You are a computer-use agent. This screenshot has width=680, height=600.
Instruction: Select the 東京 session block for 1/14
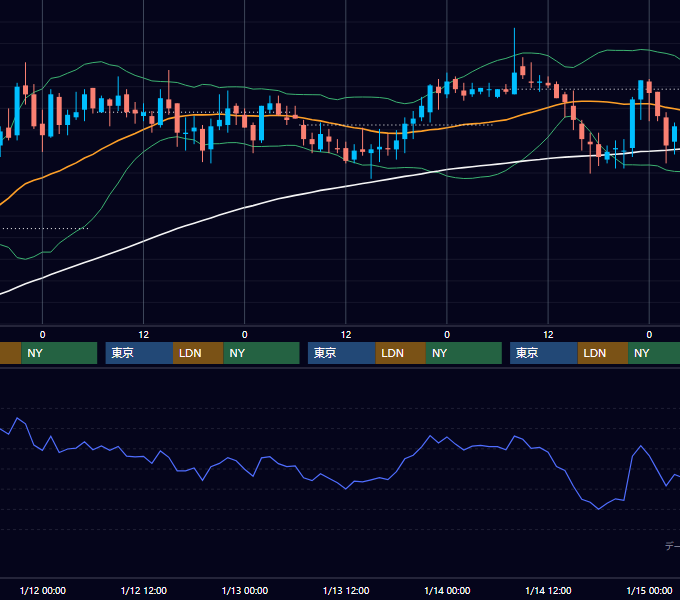(x=544, y=353)
